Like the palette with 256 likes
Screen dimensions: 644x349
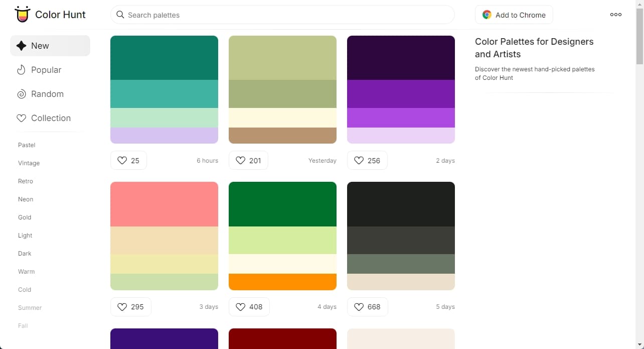point(367,161)
